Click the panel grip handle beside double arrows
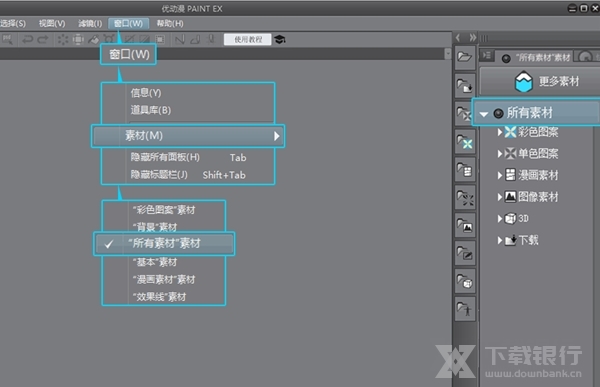The image size is (600, 387). pyautogui.click(x=484, y=38)
